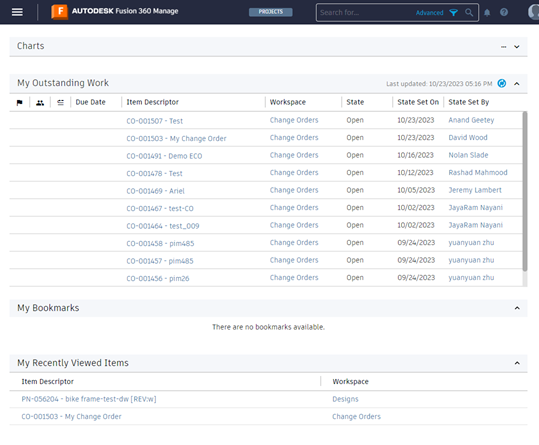This screenshot has height=445, width=539.
Task: Open CO-001464 - test_009 item
Action: [x=163, y=226]
